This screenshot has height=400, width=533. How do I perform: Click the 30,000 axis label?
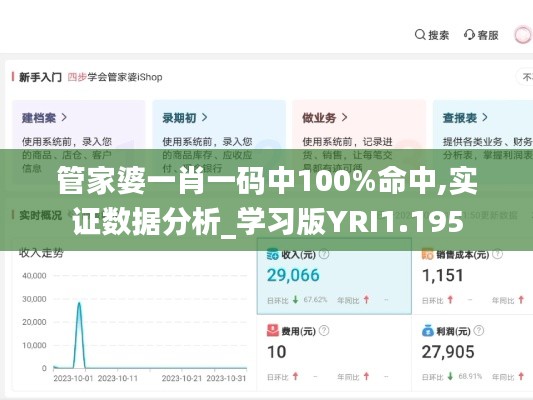click(x=34, y=299)
